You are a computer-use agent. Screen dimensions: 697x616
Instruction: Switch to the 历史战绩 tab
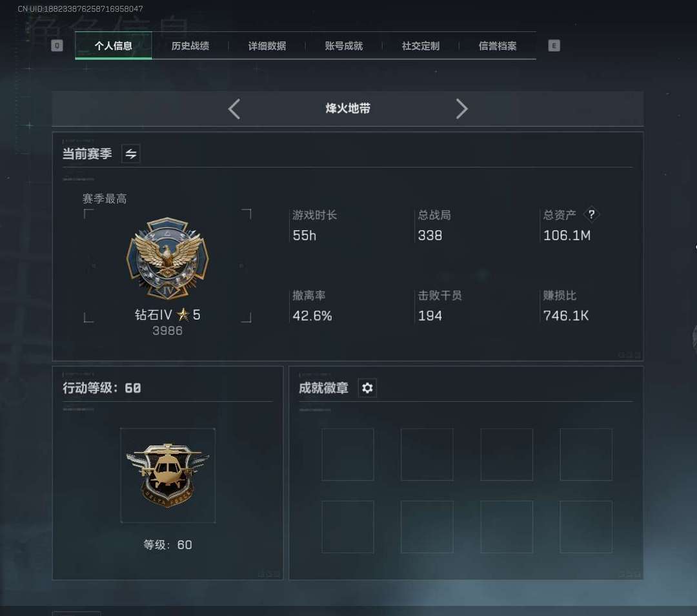(190, 46)
